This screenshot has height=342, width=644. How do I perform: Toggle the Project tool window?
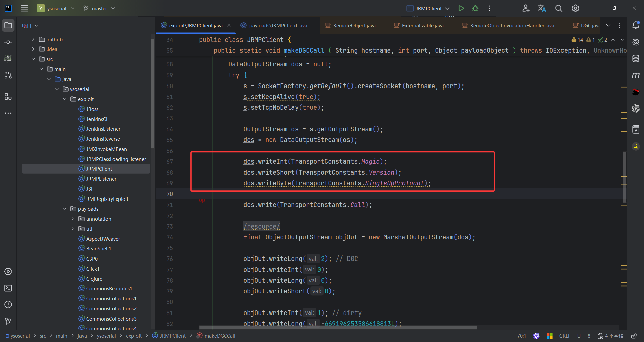click(8, 25)
